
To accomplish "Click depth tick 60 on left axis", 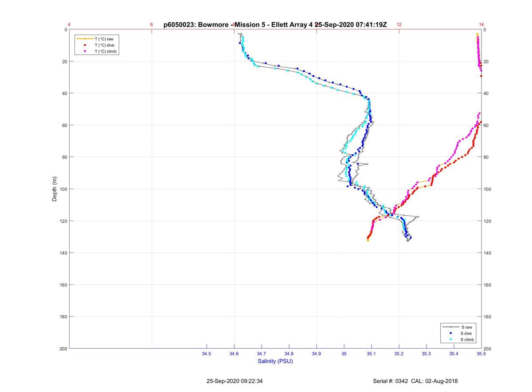I will (64, 125).
